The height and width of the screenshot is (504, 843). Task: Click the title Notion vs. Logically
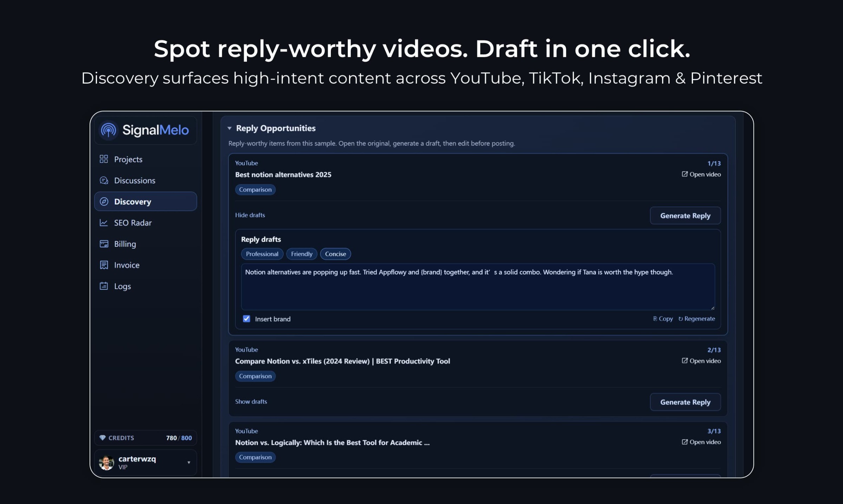332,442
